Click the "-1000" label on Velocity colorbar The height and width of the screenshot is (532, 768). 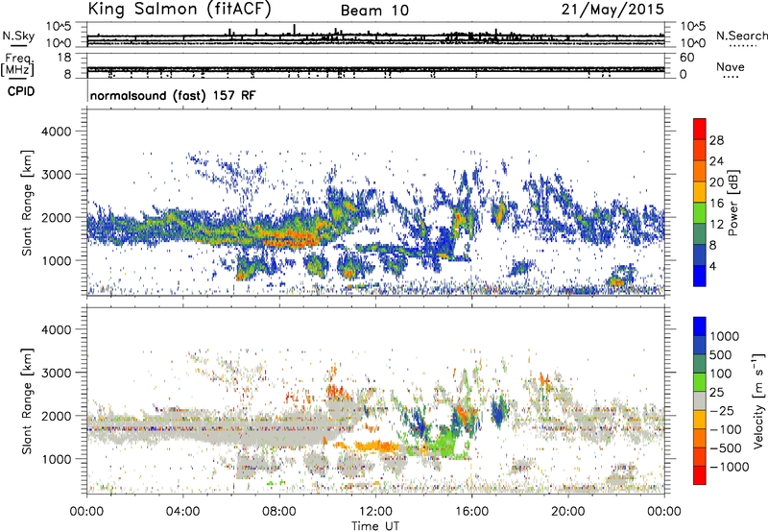pyautogui.click(x=730, y=467)
